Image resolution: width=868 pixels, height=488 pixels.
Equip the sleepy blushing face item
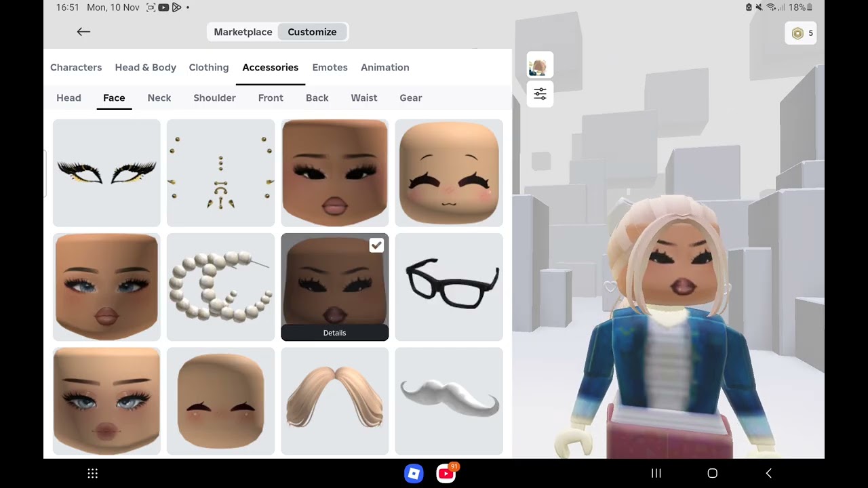[x=220, y=401]
